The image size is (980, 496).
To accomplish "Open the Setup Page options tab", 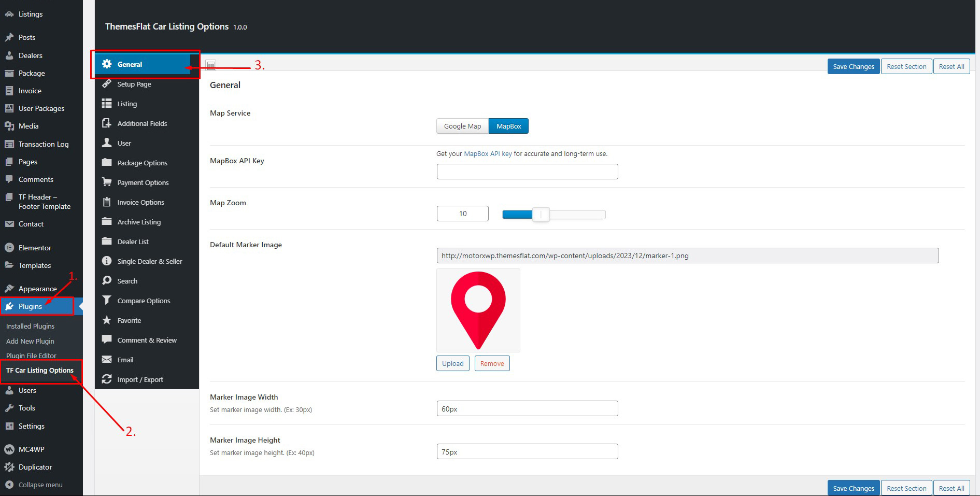I will point(147,84).
